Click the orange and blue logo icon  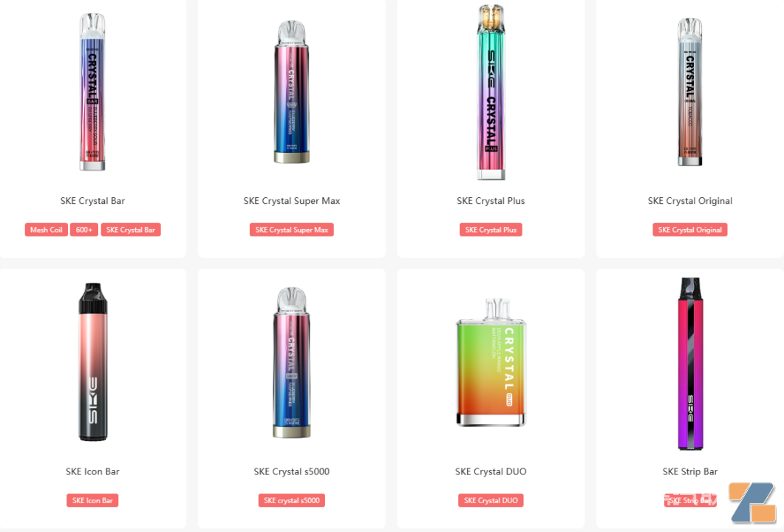pos(752,502)
